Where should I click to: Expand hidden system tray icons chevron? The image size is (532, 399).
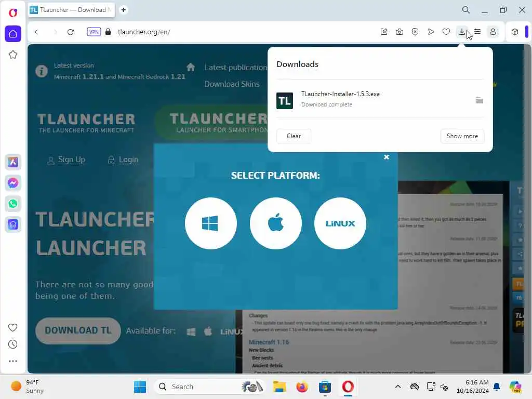397,387
